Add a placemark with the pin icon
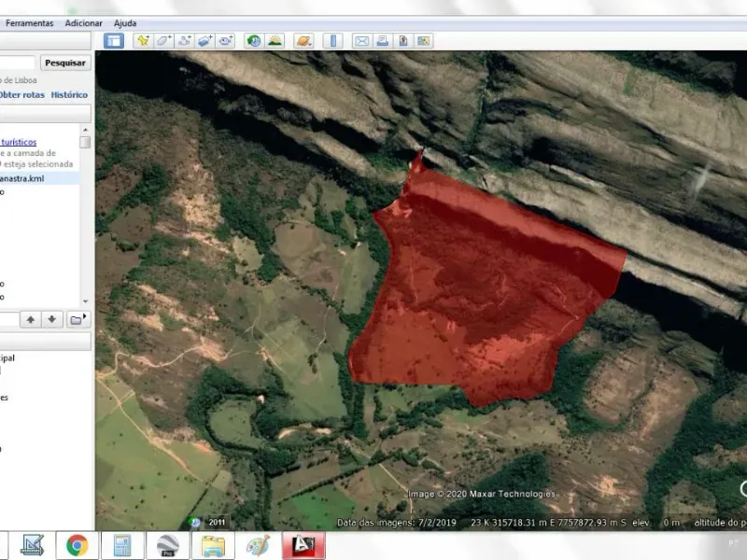The height and width of the screenshot is (560, 747). click(143, 41)
